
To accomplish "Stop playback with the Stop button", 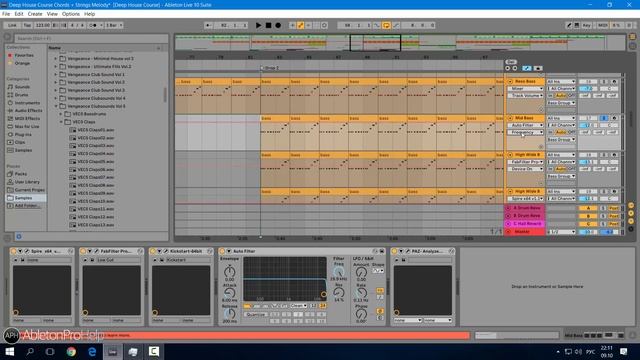I will pyautogui.click(x=268, y=25).
